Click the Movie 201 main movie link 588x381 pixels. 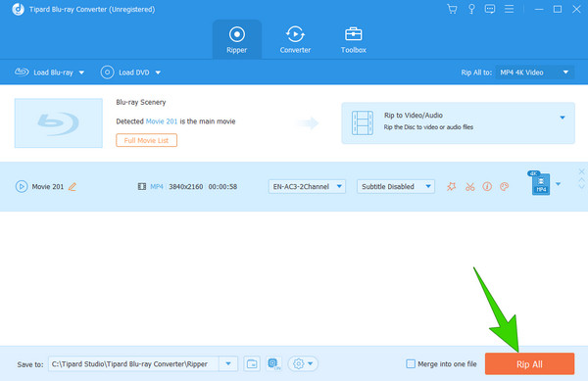(162, 121)
